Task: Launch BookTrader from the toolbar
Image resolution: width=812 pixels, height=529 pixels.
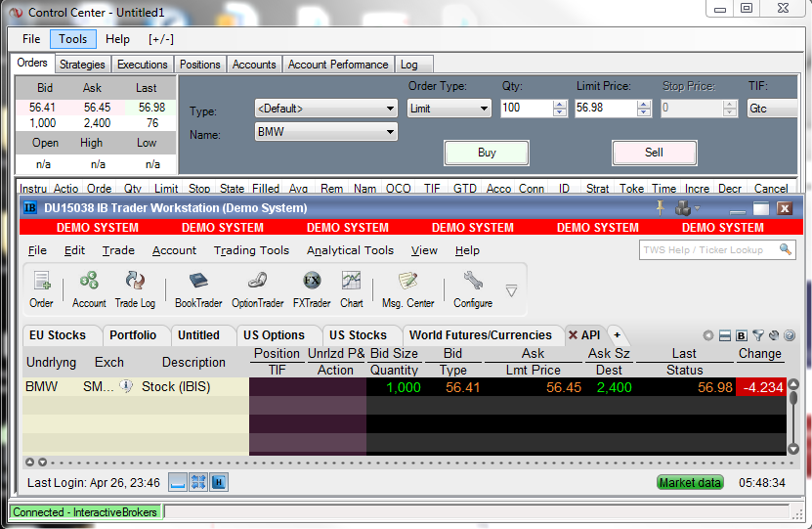Action: click(x=198, y=289)
